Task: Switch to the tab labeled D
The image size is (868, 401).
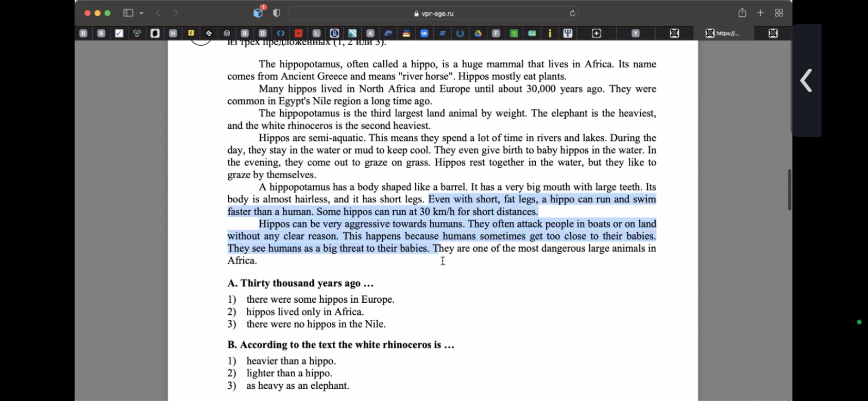Action: [x=263, y=33]
